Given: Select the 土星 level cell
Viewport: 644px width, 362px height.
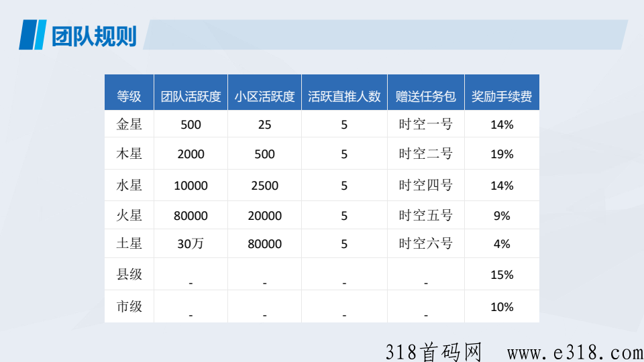Looking at the screenshot, I should (129, 243).
